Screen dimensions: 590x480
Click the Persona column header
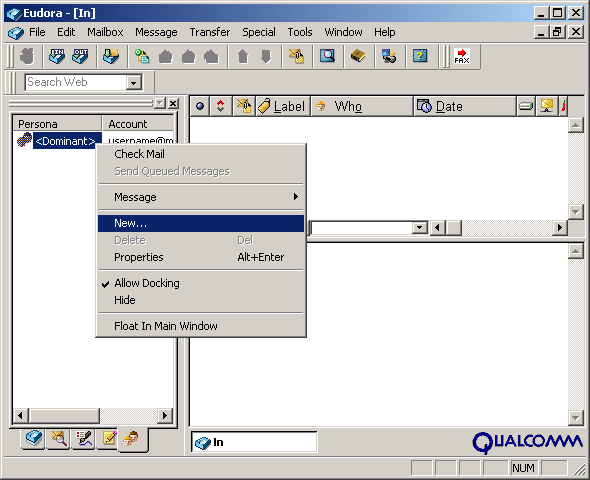click(x=57, y=124)
